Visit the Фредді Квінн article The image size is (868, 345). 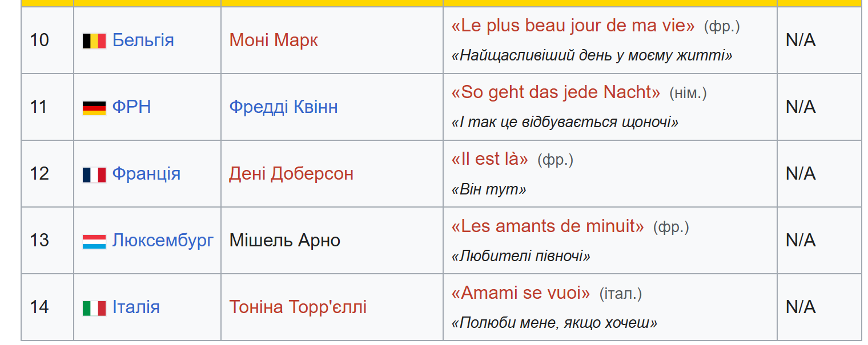283,107
